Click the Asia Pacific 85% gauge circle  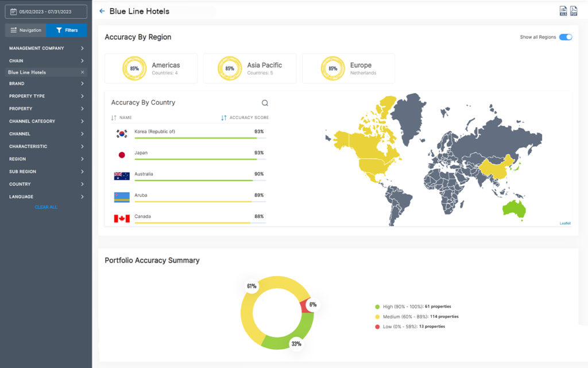(230, 68)
